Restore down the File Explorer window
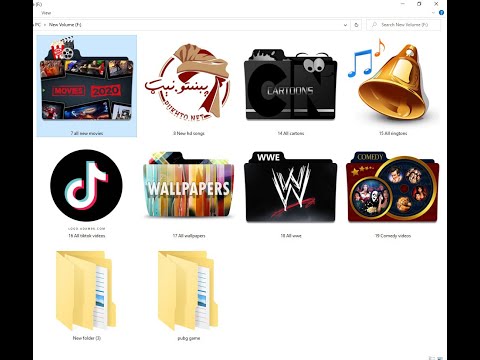480x360 pixels. pos(419,4)
